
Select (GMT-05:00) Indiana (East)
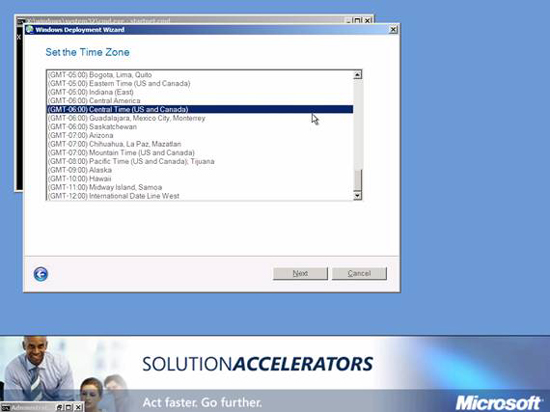[200, 92]
